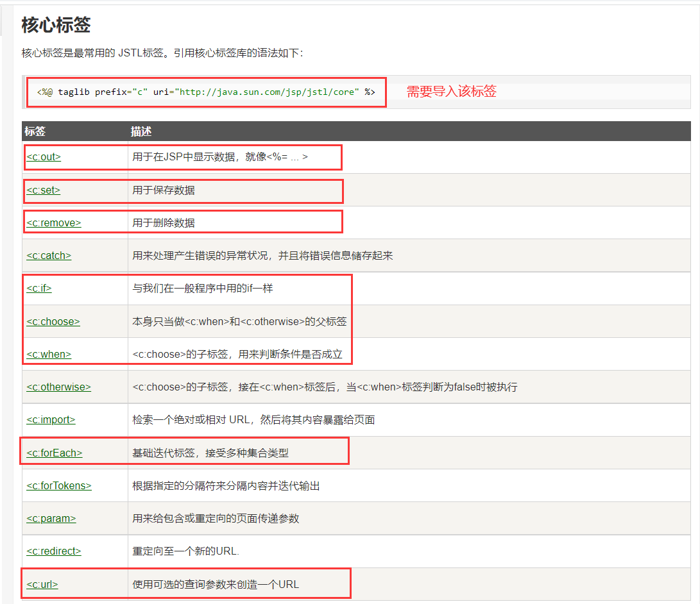
Task: Click description 接在<c:when>标签后…判断为false时被执行
Action: coord(325,387)
